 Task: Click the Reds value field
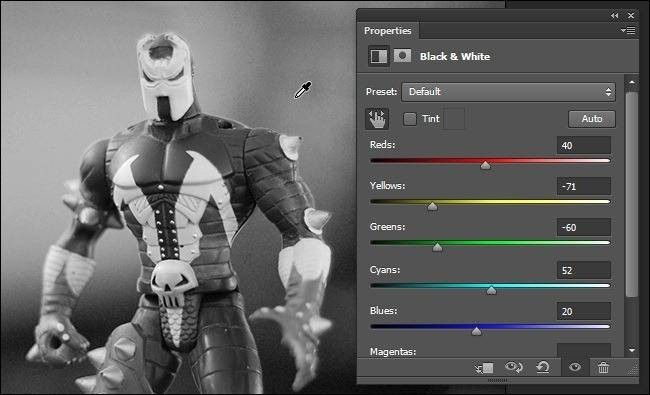pos(584,145)
